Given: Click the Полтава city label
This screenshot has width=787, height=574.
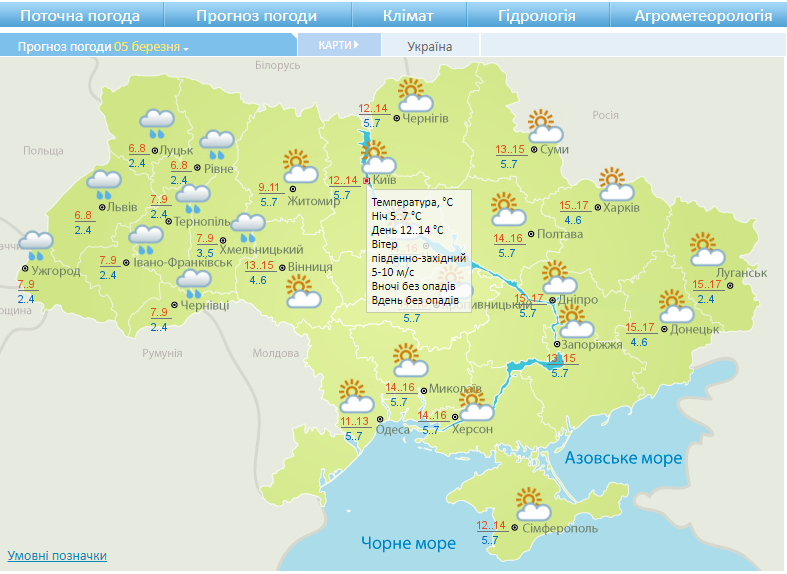Looking at the screenshot, I should pyautogui.click(x=559, y=234).
